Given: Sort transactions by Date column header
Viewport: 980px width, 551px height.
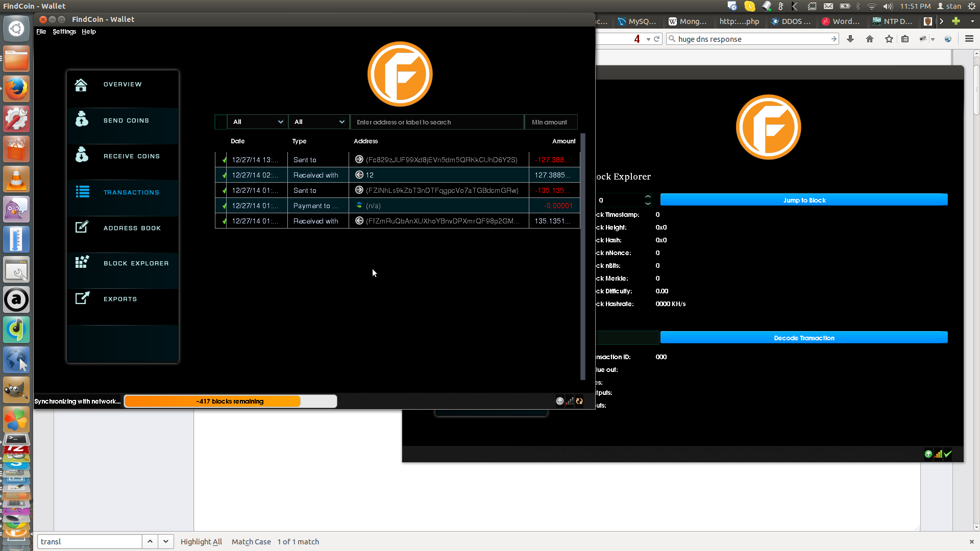Looking at the screenshot, I should click(x=238, y=141).
